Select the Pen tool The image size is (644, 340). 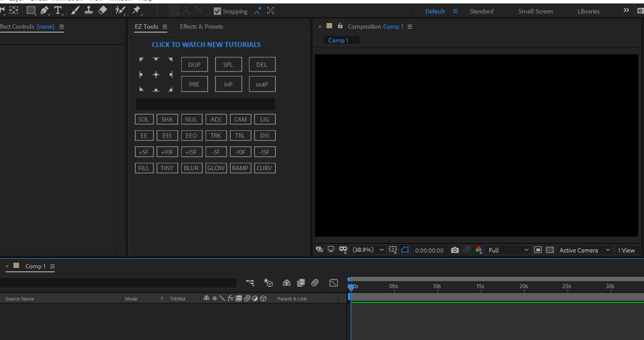(44, 10)
